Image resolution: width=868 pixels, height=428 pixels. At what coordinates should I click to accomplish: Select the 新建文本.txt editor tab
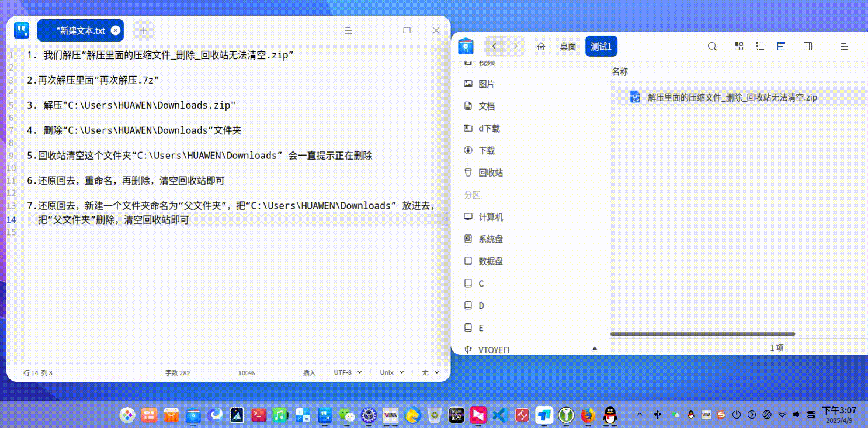pos(81,30)
